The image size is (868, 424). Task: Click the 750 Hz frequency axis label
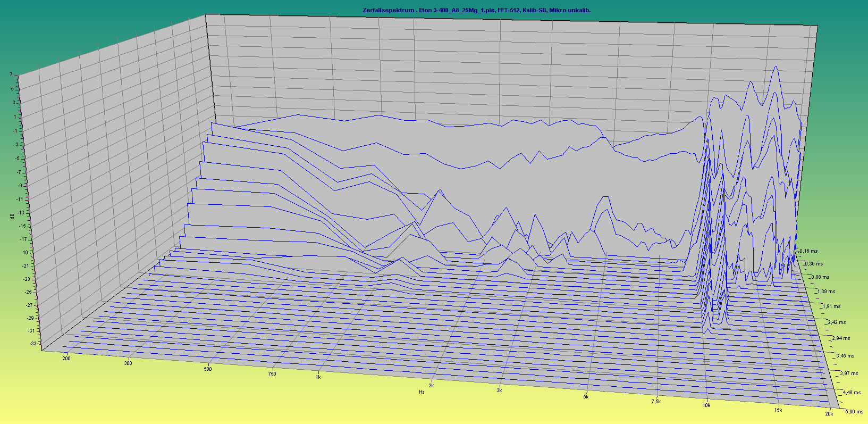click(x=272, y=374)
